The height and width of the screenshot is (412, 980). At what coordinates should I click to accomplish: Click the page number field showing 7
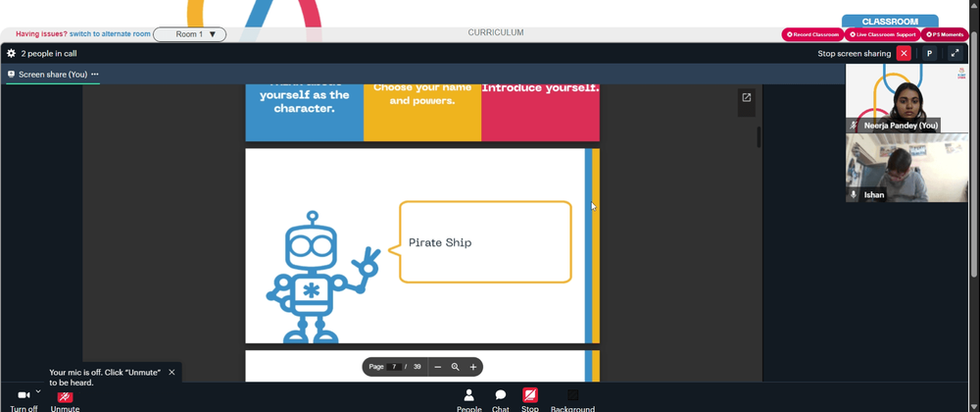[394, 367]
